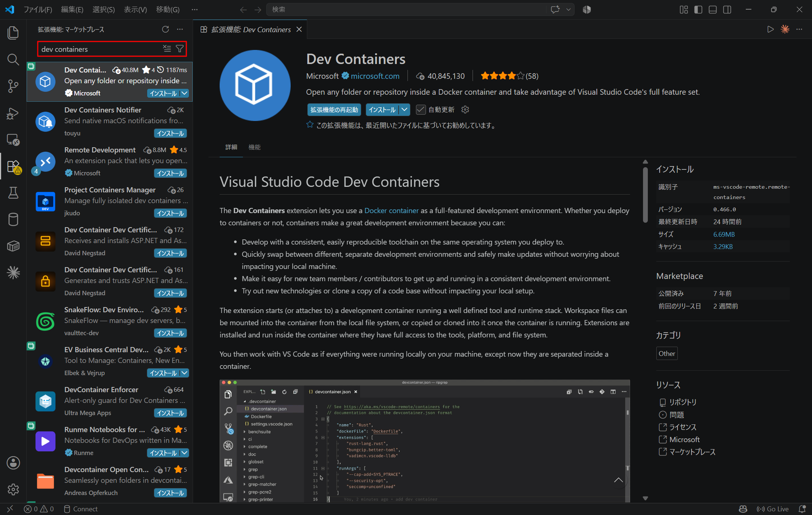
Task: Open errors and warnings in status bar
Action: pyautogui.click(x=39, y=509)
